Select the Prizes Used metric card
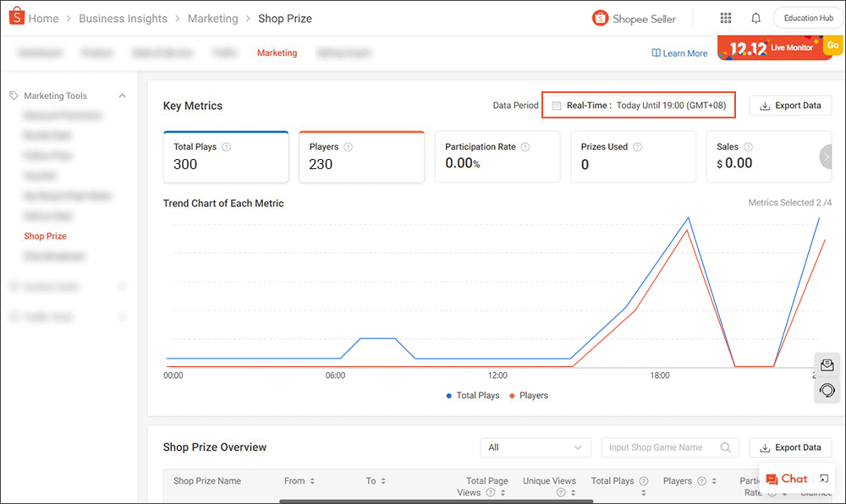The image size is (846, 504). point(634,156)
